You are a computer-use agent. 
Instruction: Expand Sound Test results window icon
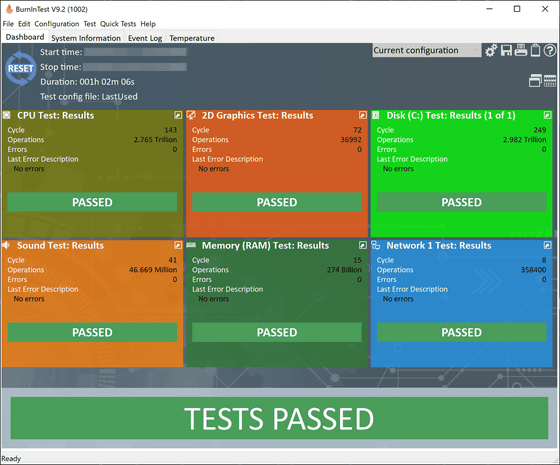(178, 245)
